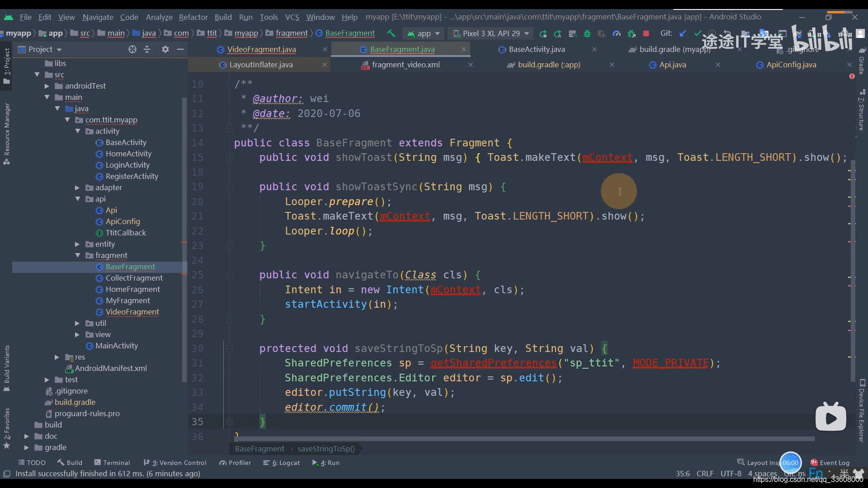Open the Pixel 3 XL API 29 device dropdown
The height and width of the screenshot is (488, 868).
pos(491,33)
